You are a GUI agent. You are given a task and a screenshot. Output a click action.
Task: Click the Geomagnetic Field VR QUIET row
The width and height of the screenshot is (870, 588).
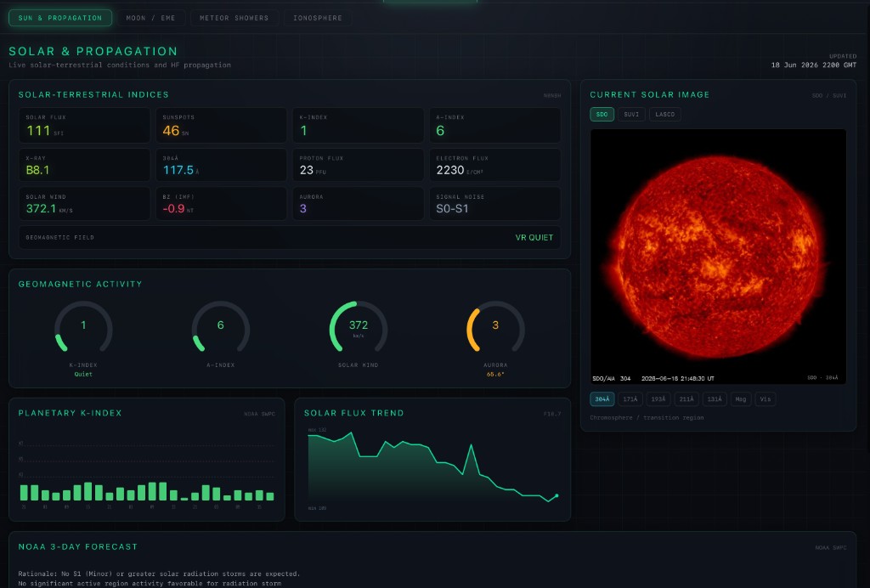290,237
